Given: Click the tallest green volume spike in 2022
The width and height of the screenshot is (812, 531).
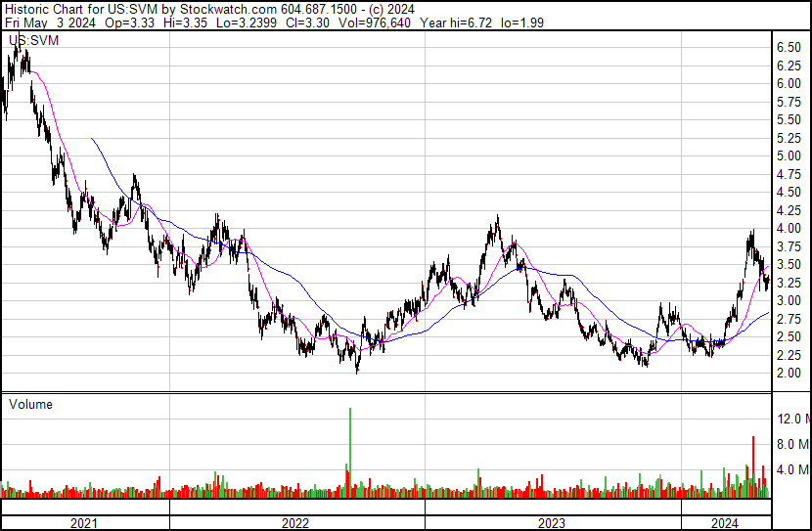Looking at the screenshot, I should pos(350,453).
